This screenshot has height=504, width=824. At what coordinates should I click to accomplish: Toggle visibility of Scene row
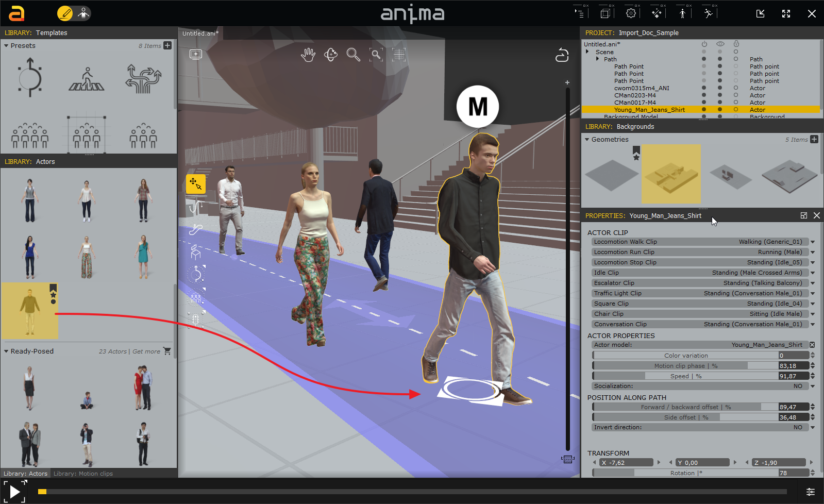coord(720,52)
